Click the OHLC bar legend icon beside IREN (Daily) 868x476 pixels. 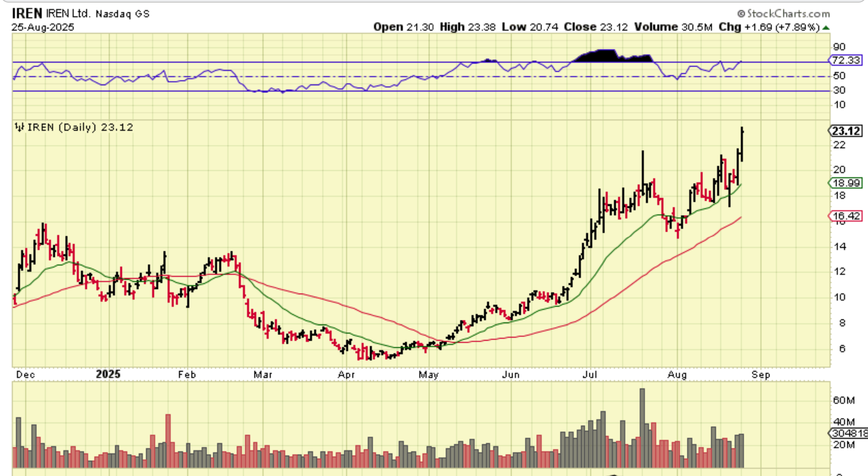pos(19,127)
